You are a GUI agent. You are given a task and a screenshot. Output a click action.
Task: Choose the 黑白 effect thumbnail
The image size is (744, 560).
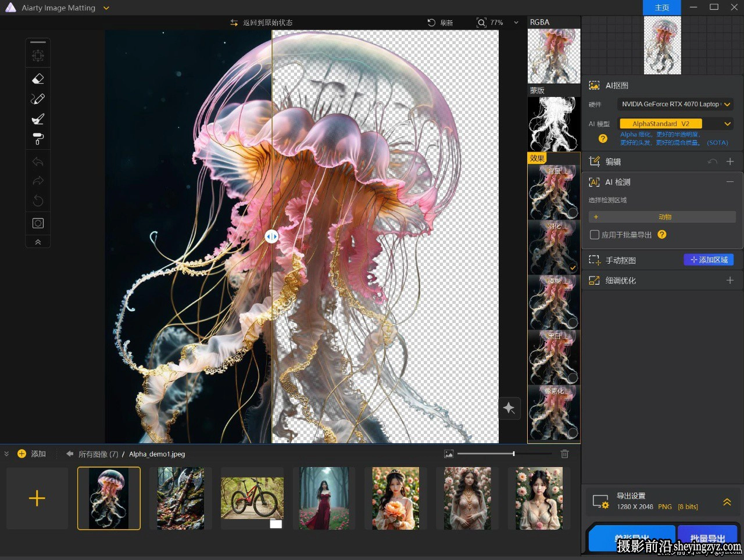(554, 357)
